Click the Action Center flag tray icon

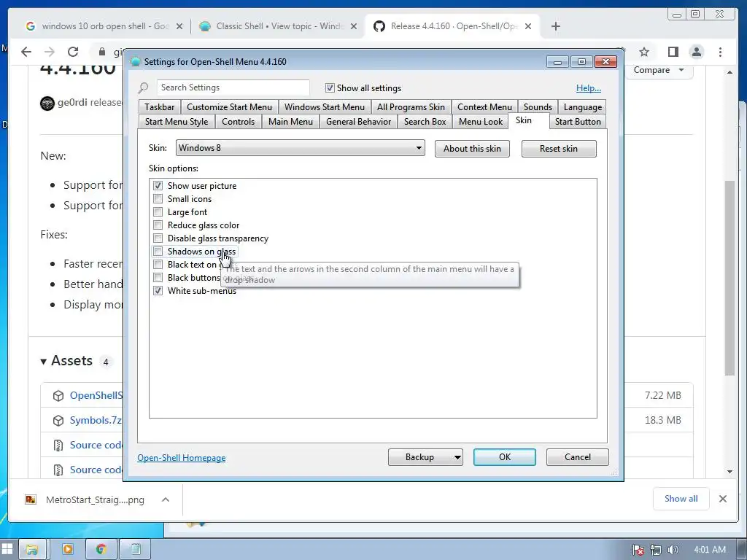click(638, 550)
